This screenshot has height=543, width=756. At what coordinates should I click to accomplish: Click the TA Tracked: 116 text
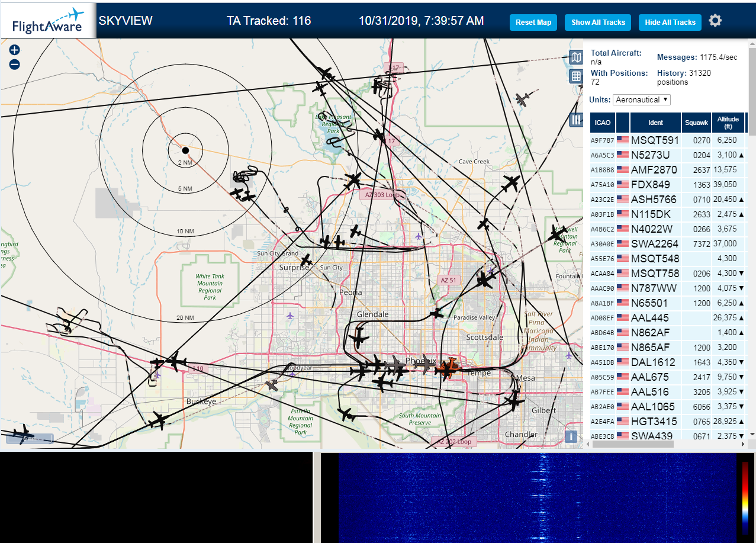269,21
